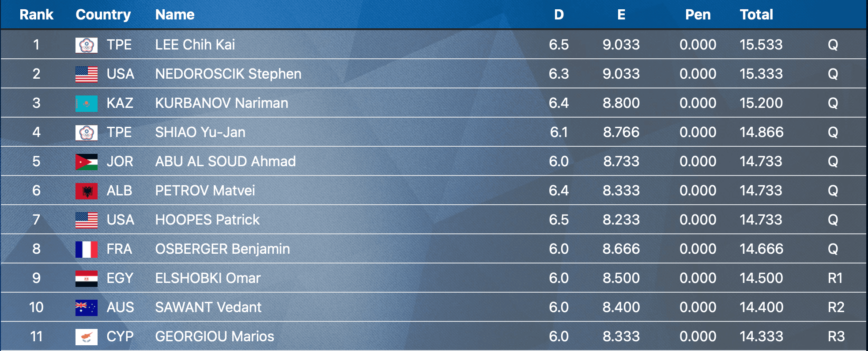868x351 pixels.
Task: Click the Cyprus flag icon
Action: click(87, 337)
